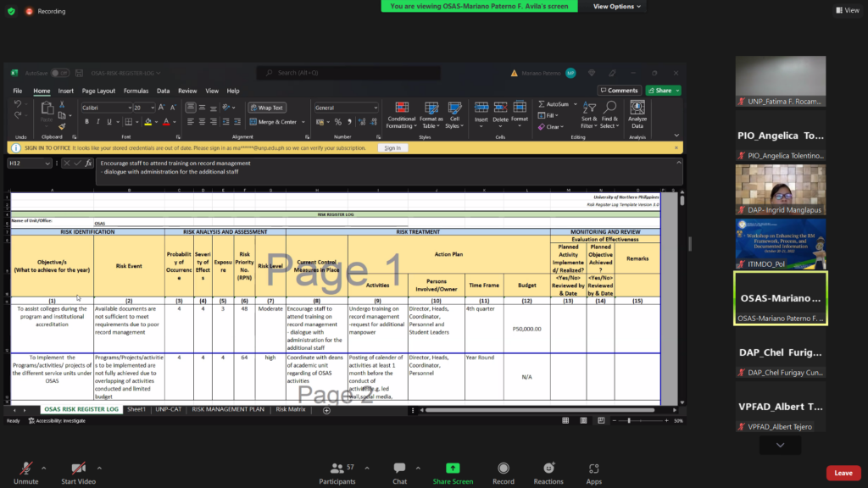Click the horizontal sheet scrollbar
Screen dimensions: 868x488
[x=540, y=411]
